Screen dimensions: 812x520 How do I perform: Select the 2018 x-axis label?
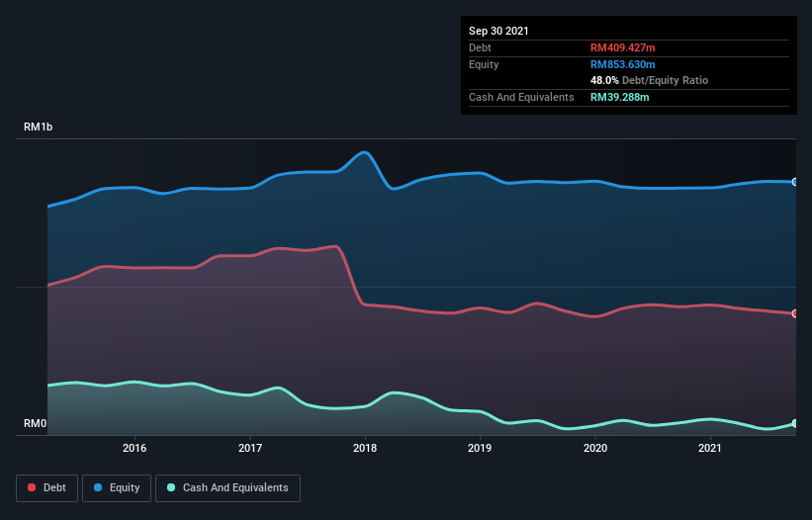[365, 448]
